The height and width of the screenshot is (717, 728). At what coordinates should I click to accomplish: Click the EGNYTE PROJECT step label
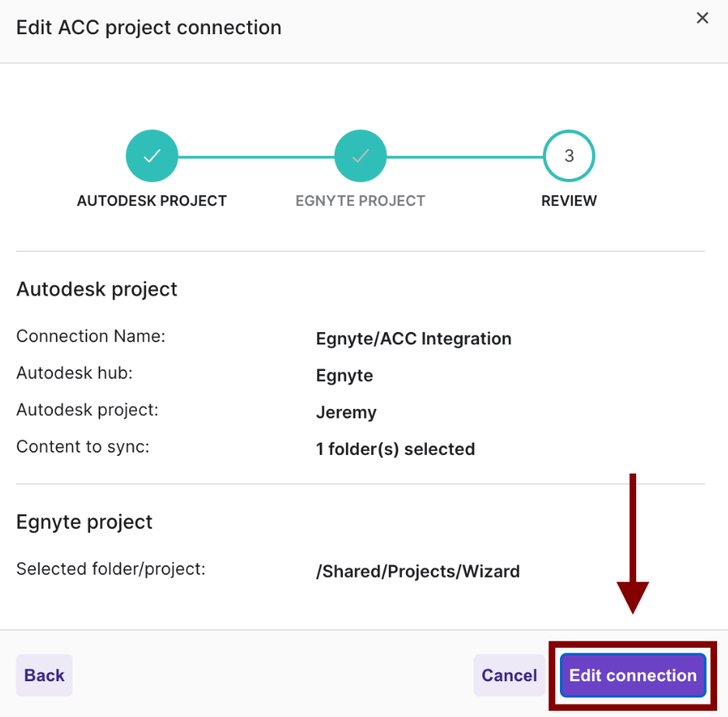[x=360, y=201]
